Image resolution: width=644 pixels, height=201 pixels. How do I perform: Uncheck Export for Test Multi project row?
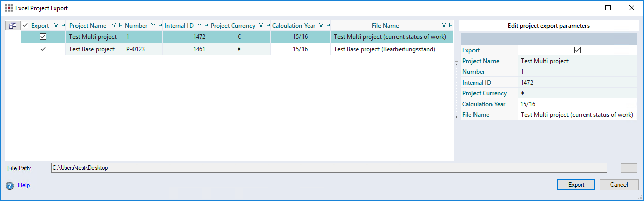coord(43,36)
